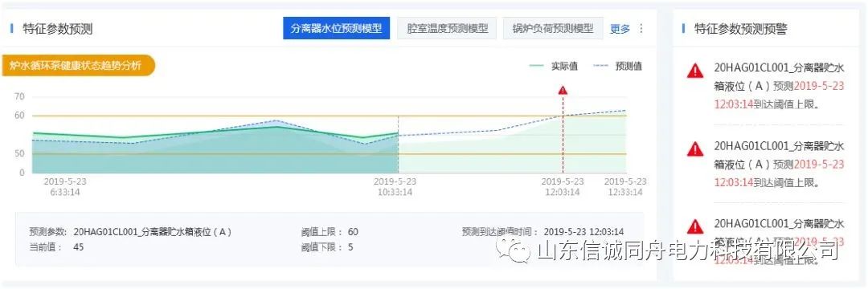Viewport: 868px width, 289px height.
Task: Switch to the 腔室温度预测模型 tab
Action: pos(448,28)
